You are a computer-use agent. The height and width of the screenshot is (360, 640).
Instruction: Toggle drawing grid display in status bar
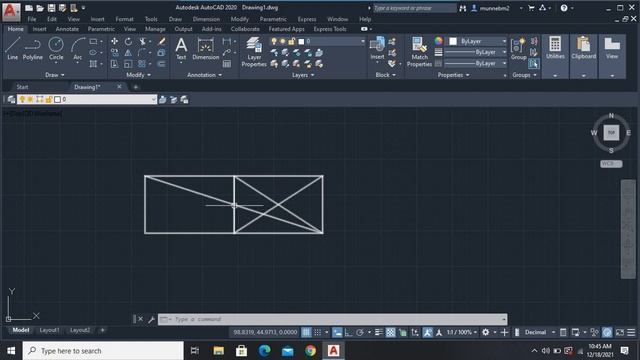click(306, 332)
